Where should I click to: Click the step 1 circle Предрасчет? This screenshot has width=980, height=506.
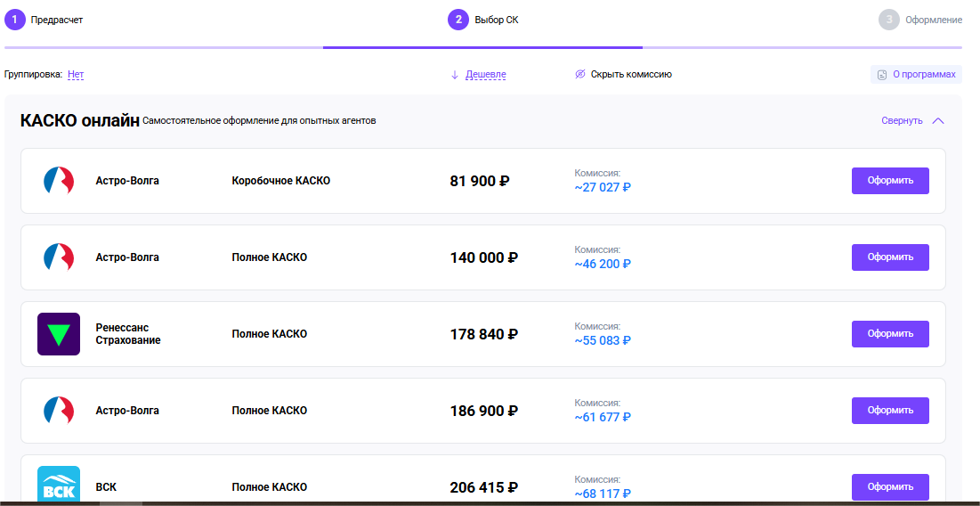(x=14, y=20)
